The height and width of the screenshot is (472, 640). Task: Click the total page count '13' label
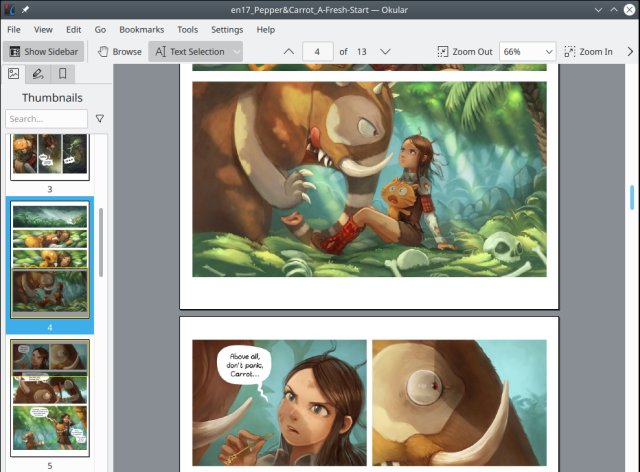(362, 52)
